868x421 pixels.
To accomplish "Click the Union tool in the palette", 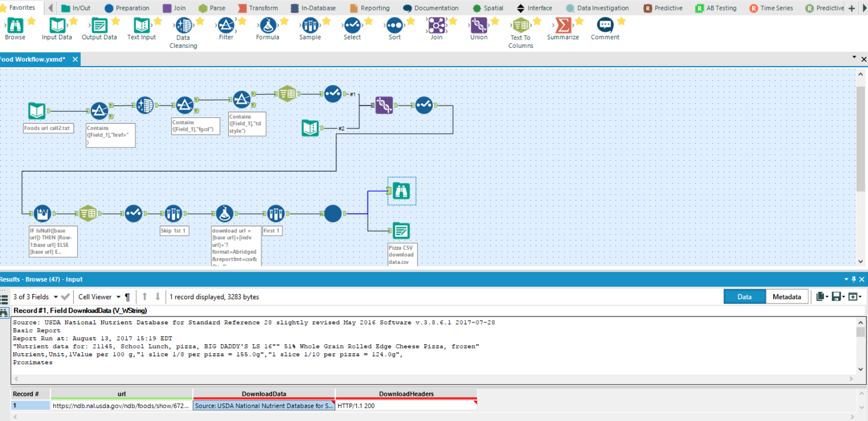I will [x=478, y=26].
